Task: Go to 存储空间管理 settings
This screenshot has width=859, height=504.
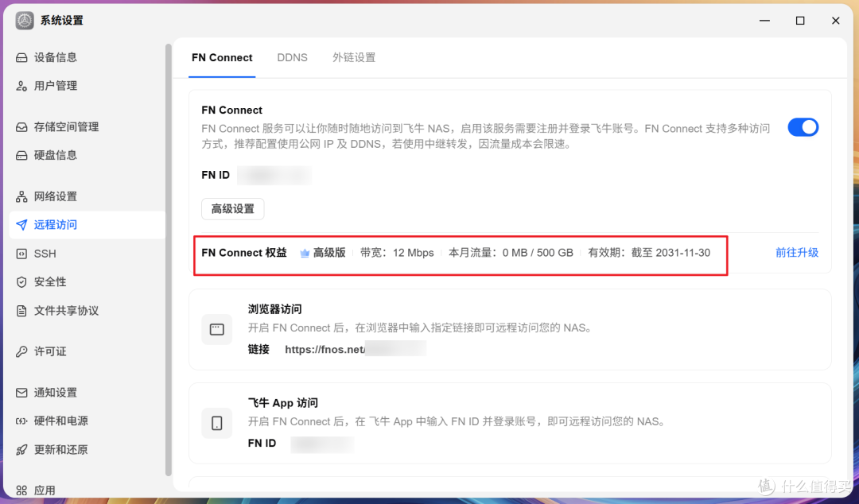Action: coord(87,127)
